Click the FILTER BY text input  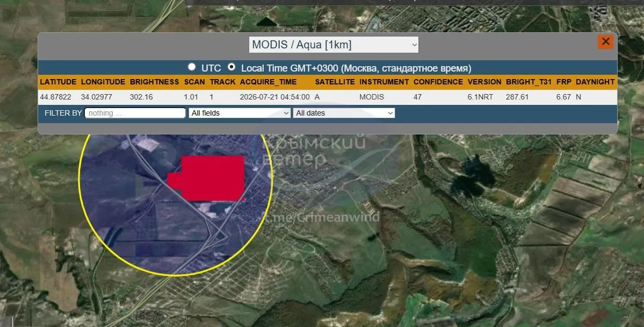pyautogui.click(x=135, y=113)
